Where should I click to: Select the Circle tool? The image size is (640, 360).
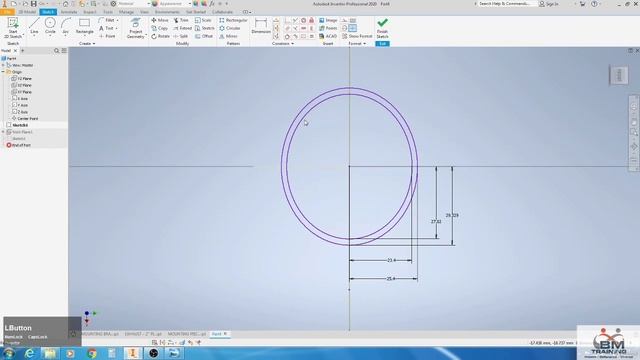50,27
